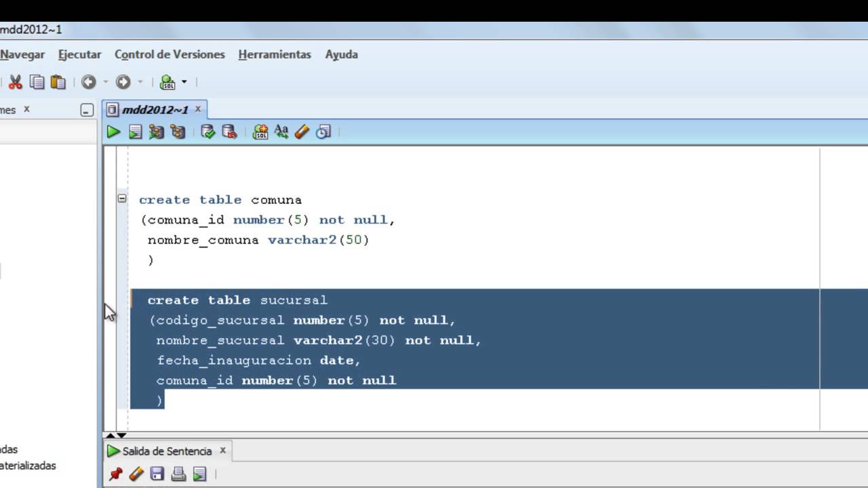This screenshot has width=868, height=488.
Task: Open the back navigation history dropdown
Action: click(105, 82)
